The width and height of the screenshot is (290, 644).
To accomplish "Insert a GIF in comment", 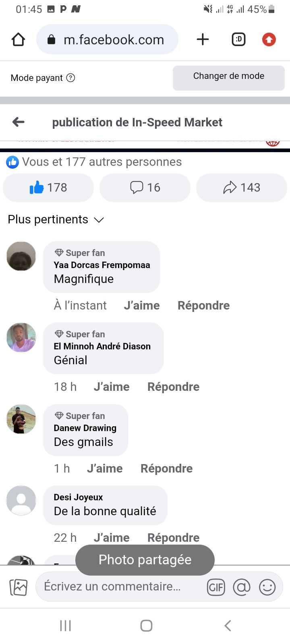I will point(216,587).
